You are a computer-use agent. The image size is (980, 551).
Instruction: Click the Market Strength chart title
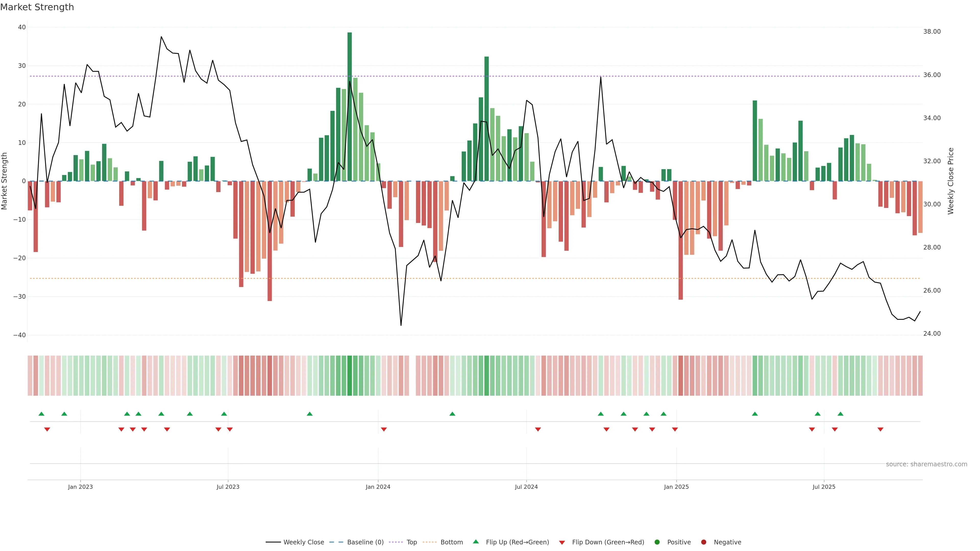tap(37, 7)
